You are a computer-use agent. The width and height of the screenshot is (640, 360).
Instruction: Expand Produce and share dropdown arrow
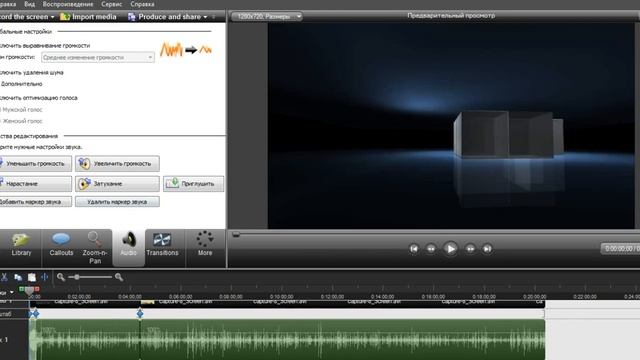point(205,17)
